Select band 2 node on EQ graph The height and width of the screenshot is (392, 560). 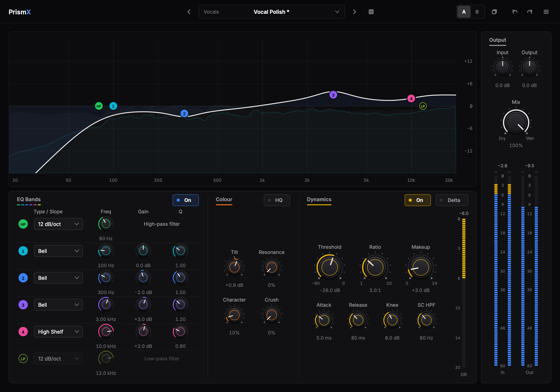184,114
